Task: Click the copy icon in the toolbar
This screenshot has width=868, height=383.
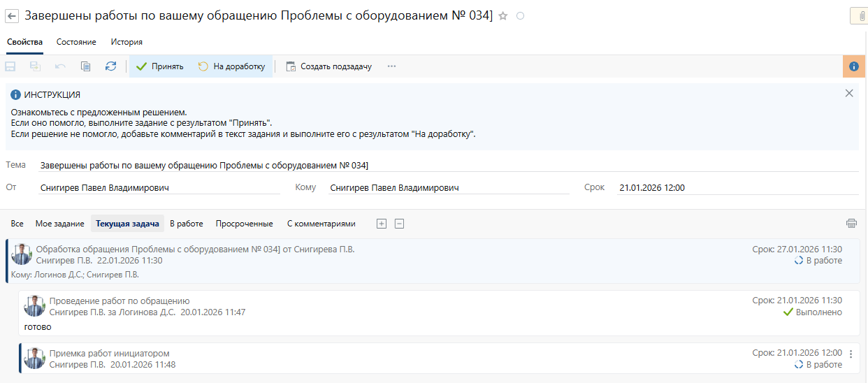Action: pyautogui.click(x=85, y=66)
